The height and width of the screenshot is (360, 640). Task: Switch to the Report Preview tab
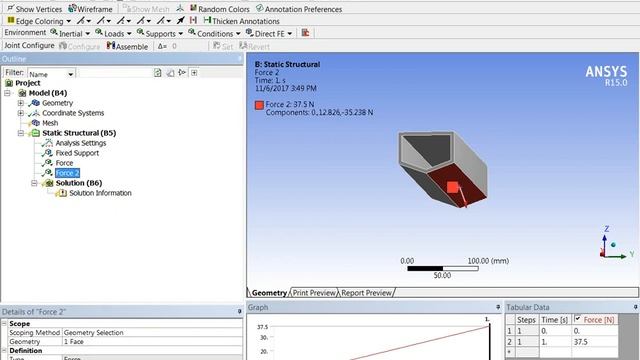pos(366,293)
